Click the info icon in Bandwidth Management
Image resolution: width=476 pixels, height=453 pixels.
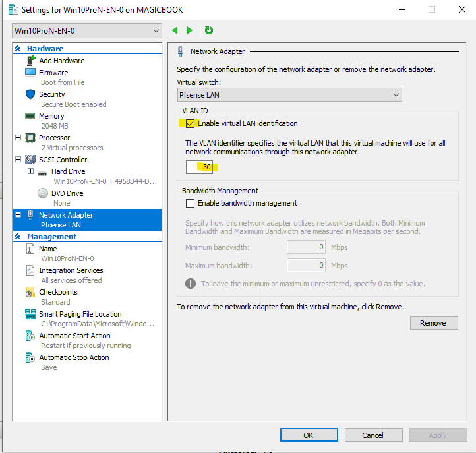pos(191,284)
